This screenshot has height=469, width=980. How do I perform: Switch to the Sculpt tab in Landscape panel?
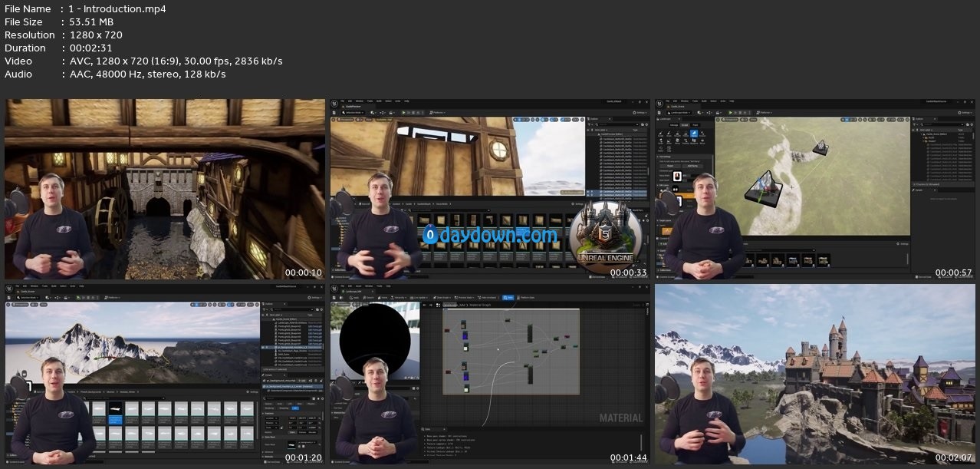click(x=684, y=124)
